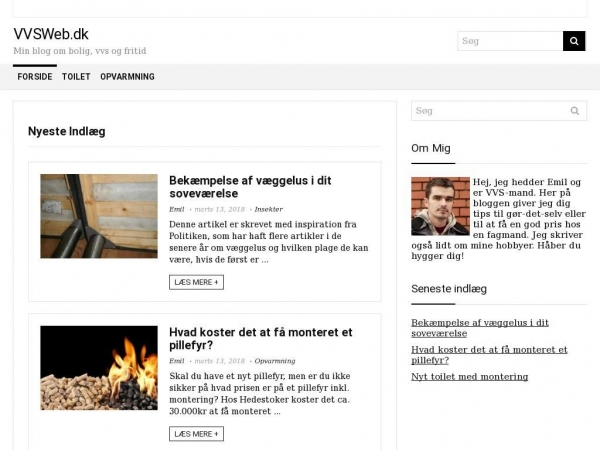The height and width of the screenshot is (450, 600).
Task: Open the Insekter category link
Action: pos(269,209)
